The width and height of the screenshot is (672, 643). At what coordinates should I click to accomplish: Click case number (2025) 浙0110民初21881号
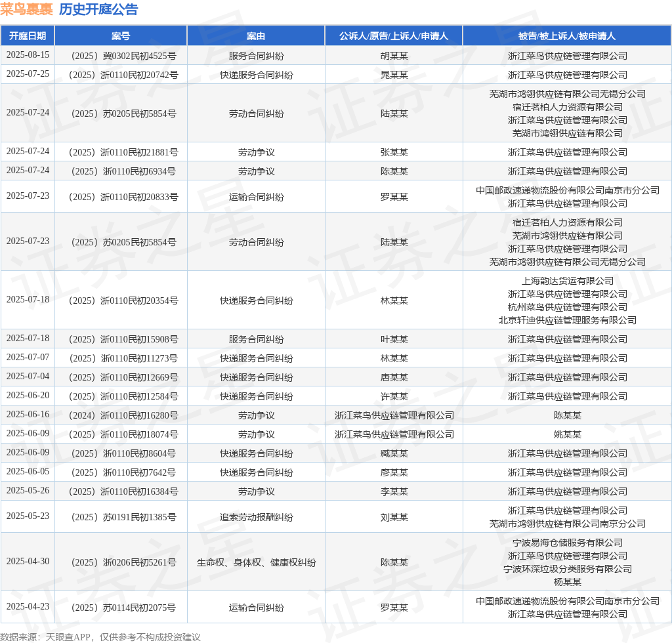point(123,152)
